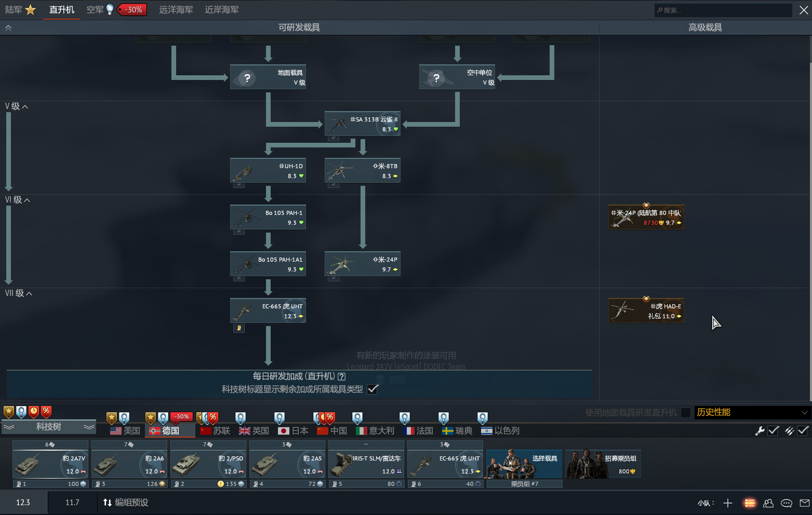Click the lightbulb badge above 意大利
This screenshot has height=515, width=812.
coord(357,418)
